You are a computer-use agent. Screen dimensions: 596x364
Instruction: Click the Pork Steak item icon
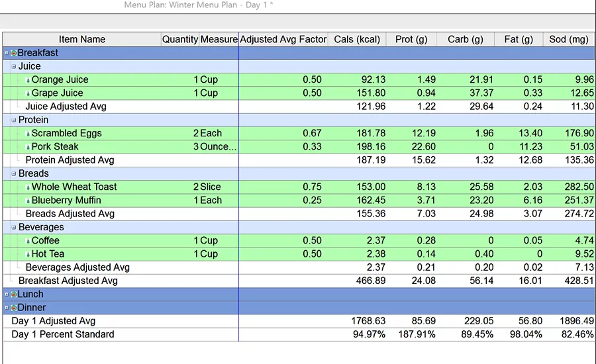coord(28,147)
